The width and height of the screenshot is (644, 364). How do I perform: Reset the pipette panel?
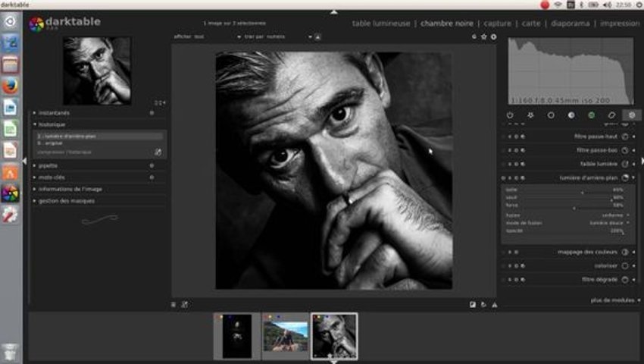(x=152, y=166)
